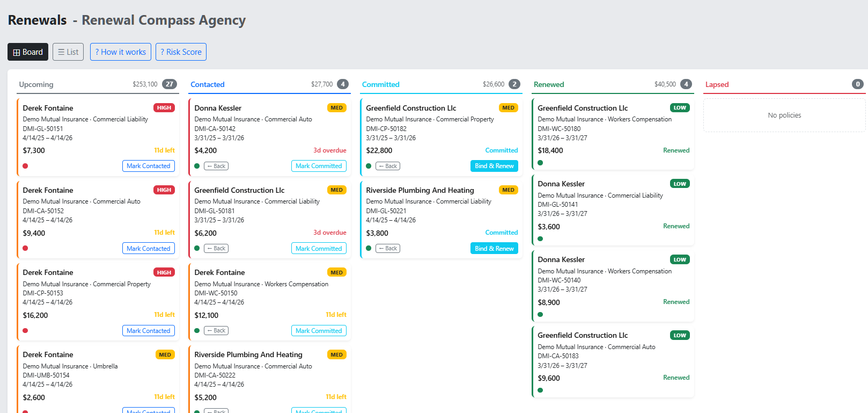Open the Risk Score explanation

click(x=181, y=52)
